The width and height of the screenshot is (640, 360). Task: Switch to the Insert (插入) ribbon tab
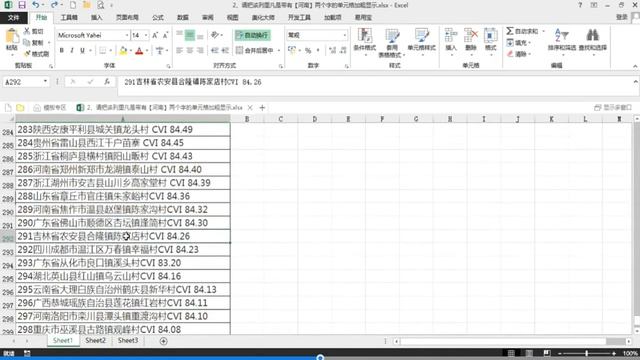point(96,18)
